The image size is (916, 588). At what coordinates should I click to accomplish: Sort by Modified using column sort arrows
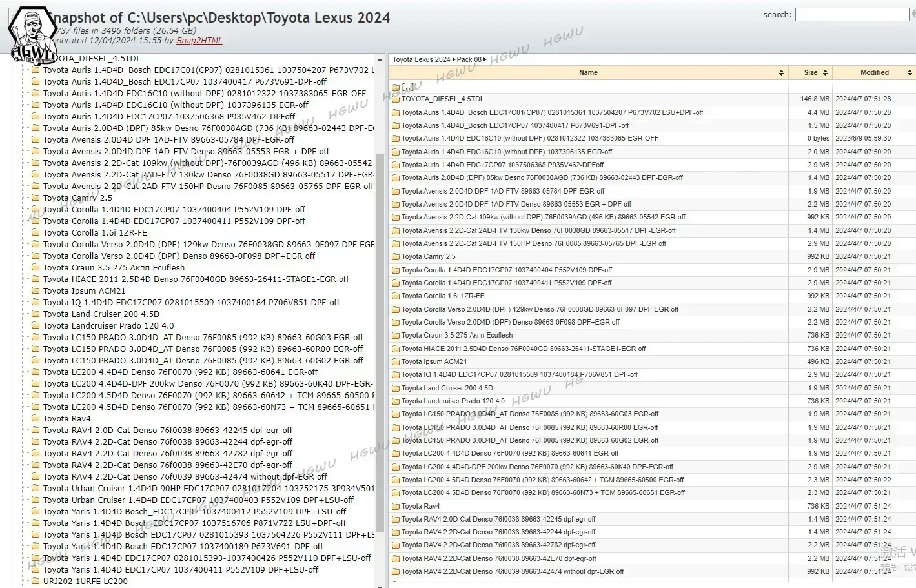click(x=910, y=73)
